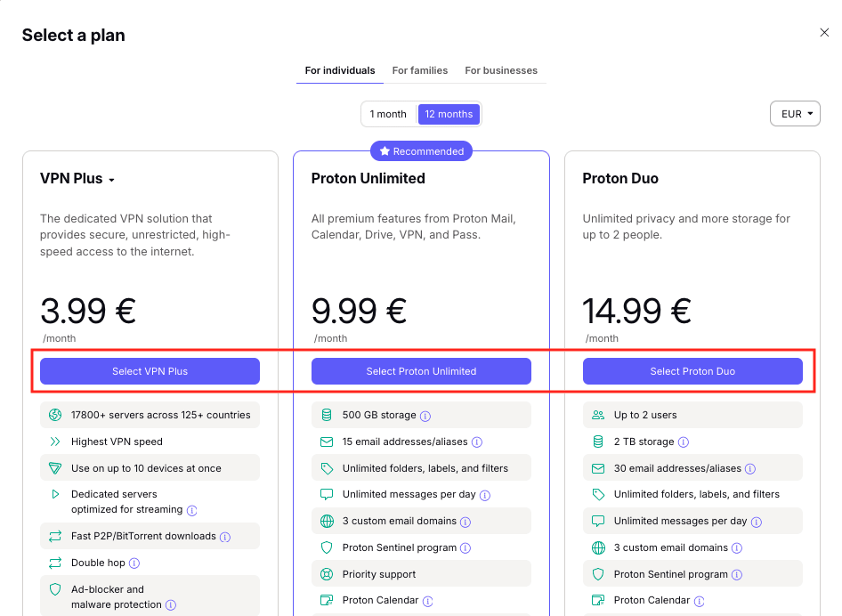Close the Select a plan dialog
This screenshot has height=616, width=842.
pos(824,33)
